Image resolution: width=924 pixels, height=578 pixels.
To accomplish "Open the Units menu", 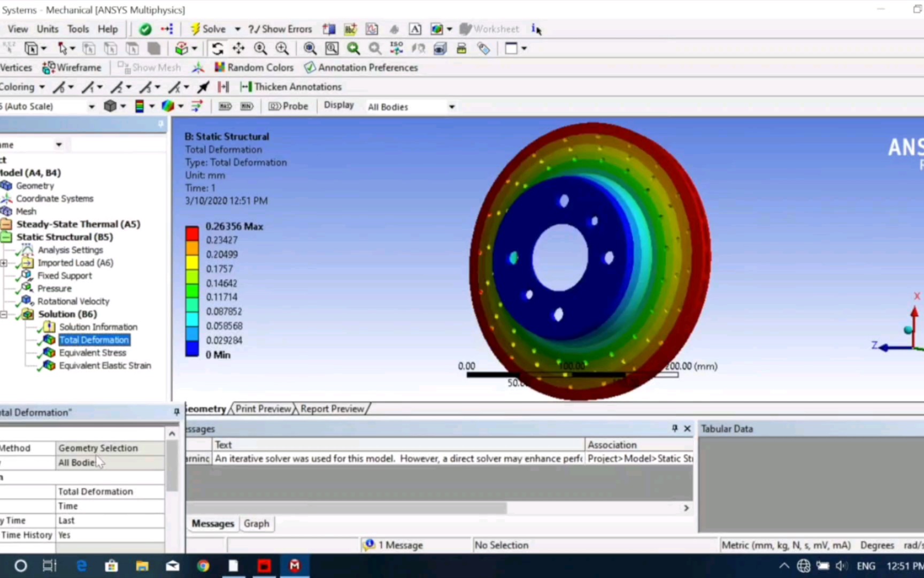I will tap(48, 29).
